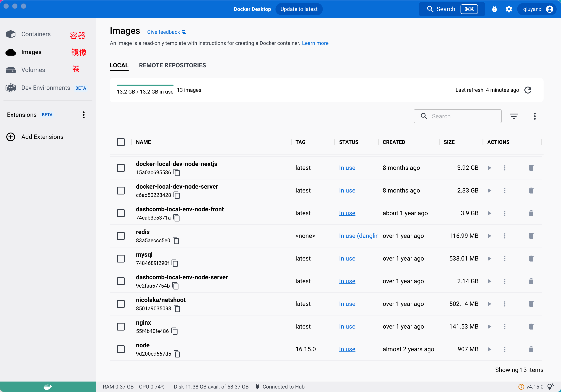561x392 pixels.
Task: Copy the nginx image ID
Action: pos(174,331)
